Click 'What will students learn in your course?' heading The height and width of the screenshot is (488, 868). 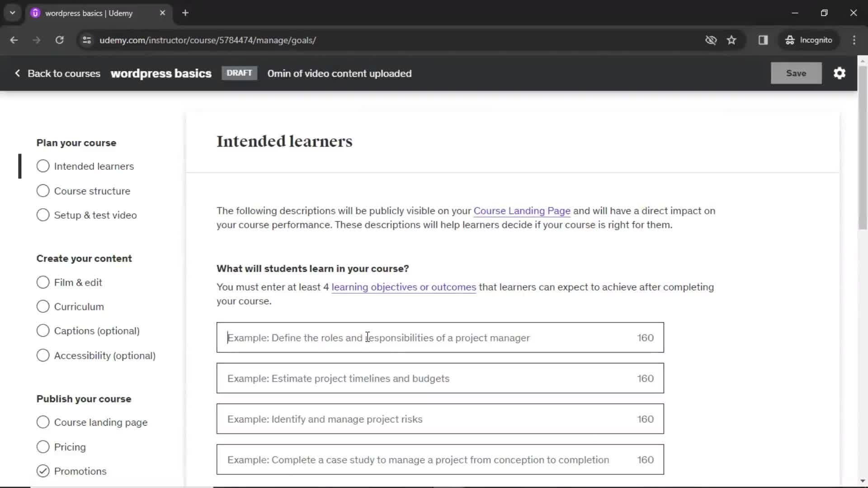click(313, 269)
